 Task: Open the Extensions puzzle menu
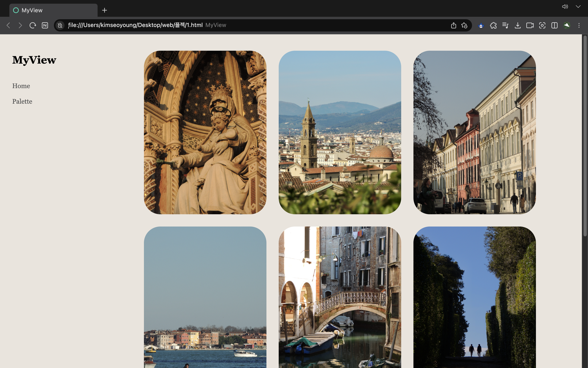coord(493,25)
